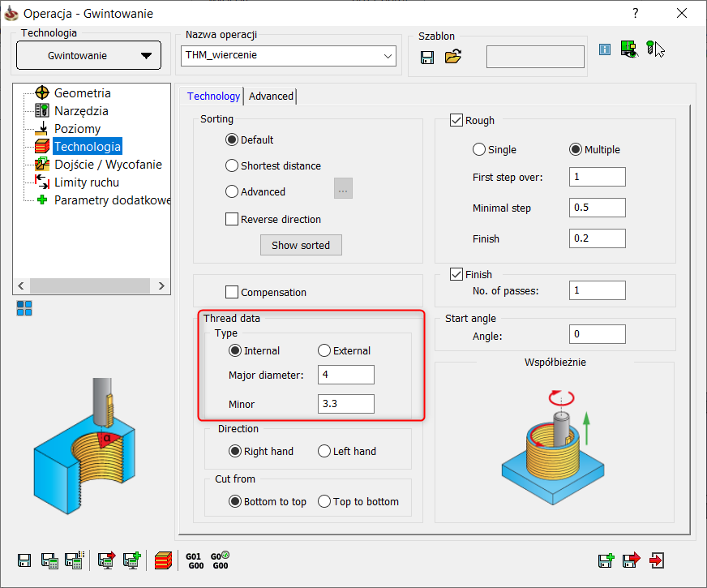Toggle the Compensation checkbox
The width and height of the screenshot is (707, 588).
coord(232,292)
